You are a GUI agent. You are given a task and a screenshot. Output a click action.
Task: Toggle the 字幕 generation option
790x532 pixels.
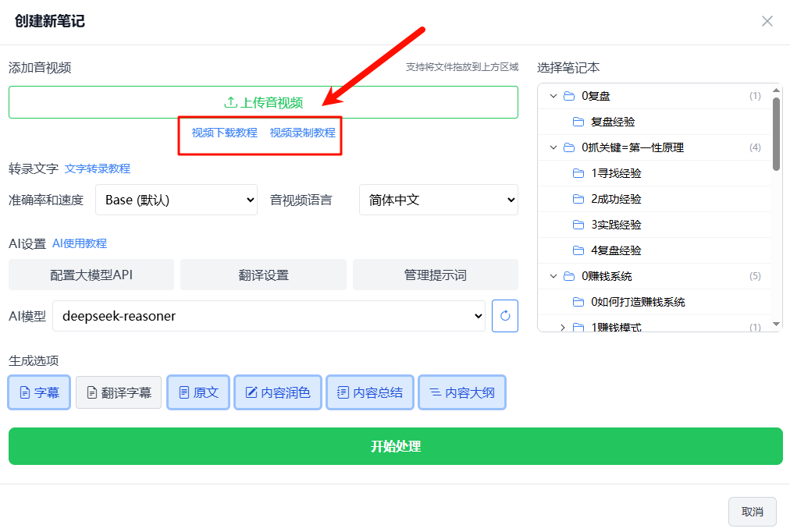pyautogui.click(x=39, y=392)
